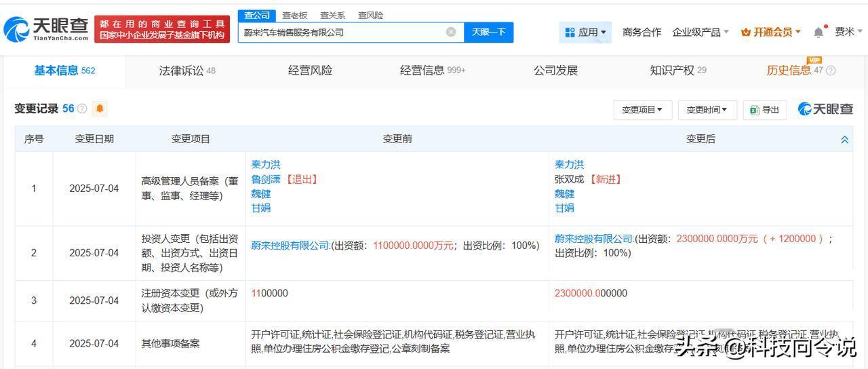Open the 变更时间 filter dropdown
Screen dimensions: 868x369
pos(707,110)
